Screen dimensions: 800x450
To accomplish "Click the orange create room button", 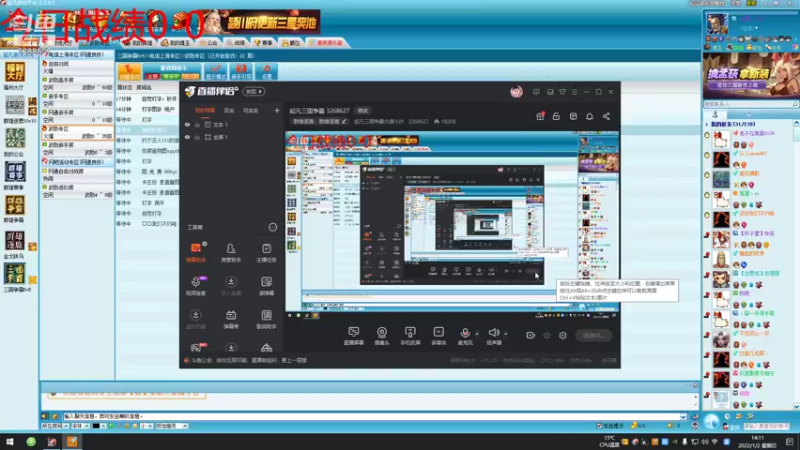I will coord(129,72).
